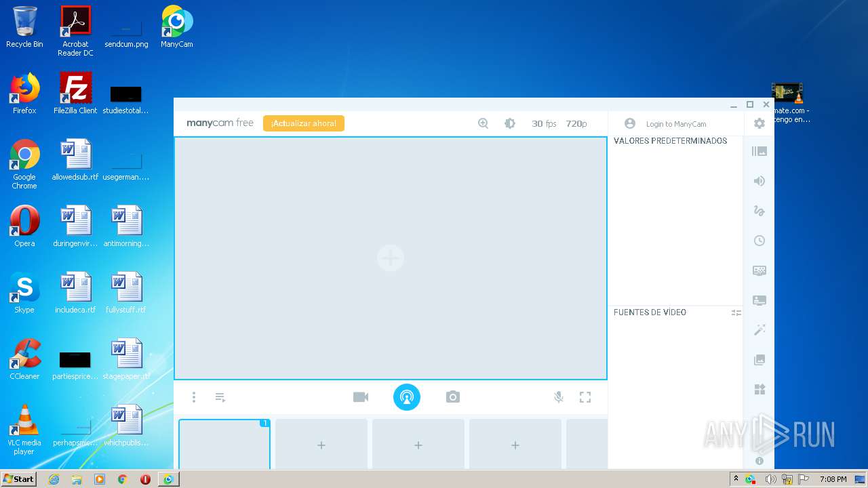Screen dimensions: 868x488
Task: Select Recycle Bin desktop icon
Action: coord(24,27)
